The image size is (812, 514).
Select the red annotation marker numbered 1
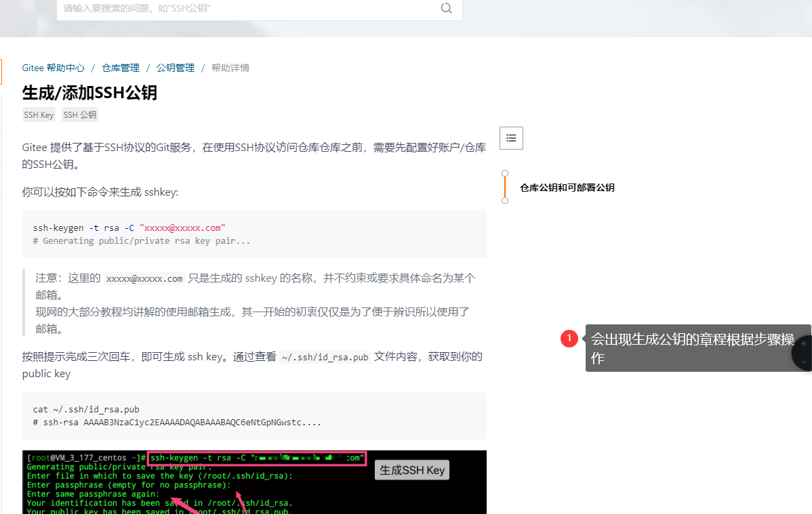click(569, 339)
